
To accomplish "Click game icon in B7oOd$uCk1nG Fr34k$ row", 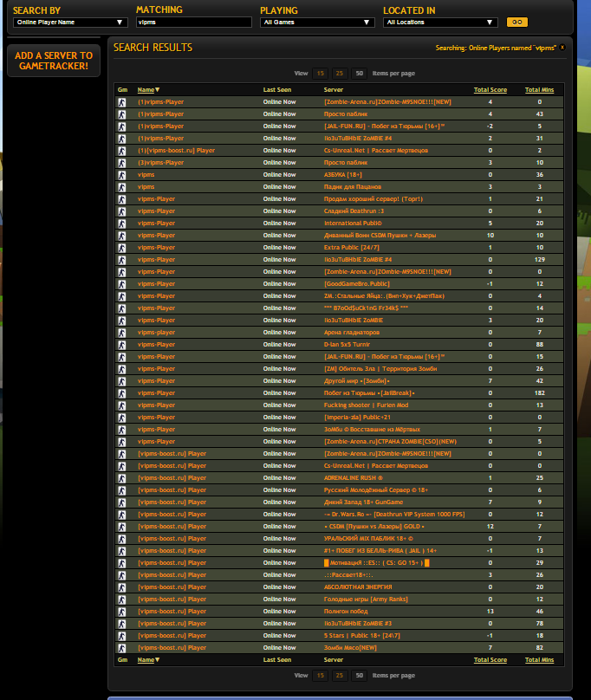I will (x=121, y=308).
